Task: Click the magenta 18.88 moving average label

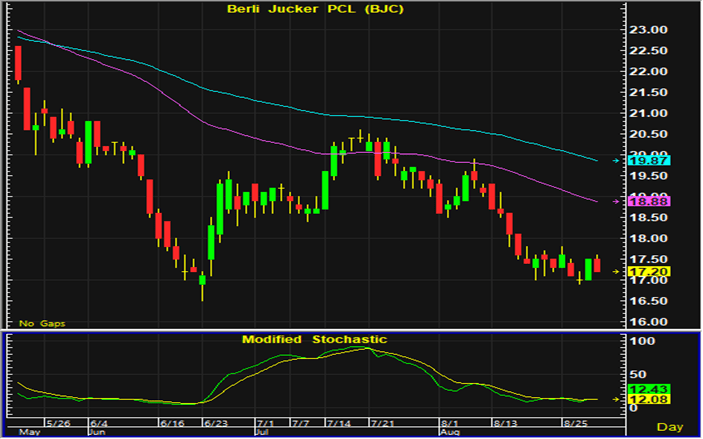Action: click(638, 202)
